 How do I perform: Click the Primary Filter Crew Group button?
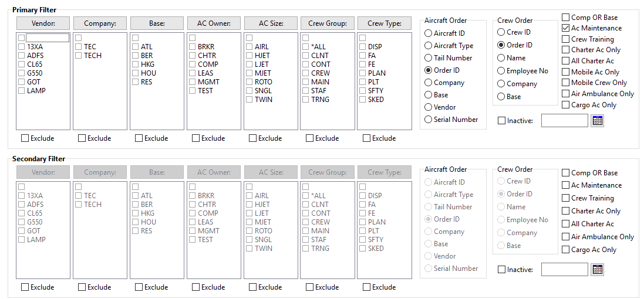click(x=327, y=23)
